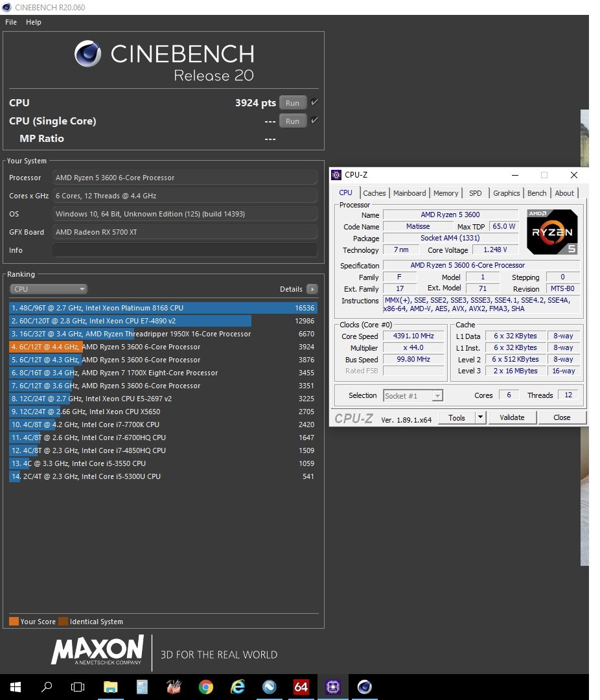600x700 pixels.
Task: Run the CPU Single Core benchmark
Action: click(293, 121)
